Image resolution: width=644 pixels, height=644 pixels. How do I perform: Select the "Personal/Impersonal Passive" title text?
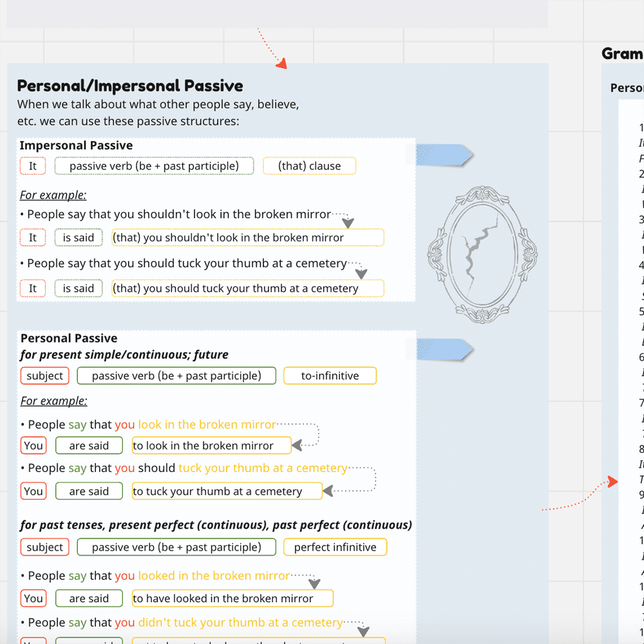(130, 86)
